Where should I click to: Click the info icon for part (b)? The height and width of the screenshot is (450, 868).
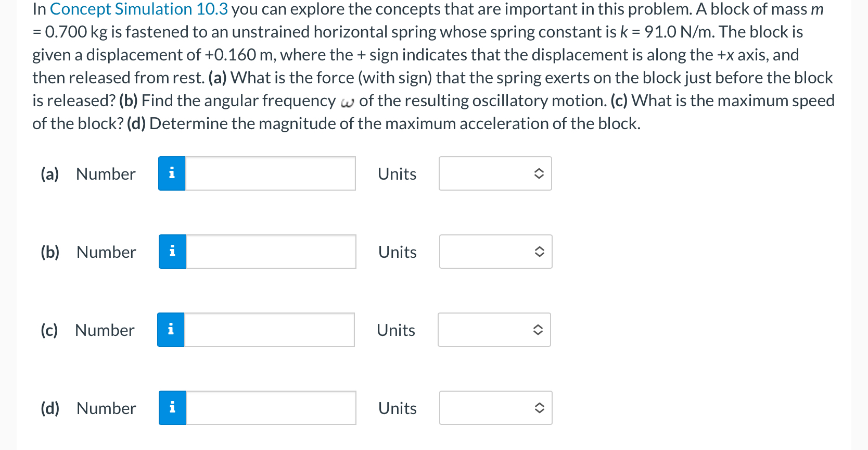click(x=172, y=252)
